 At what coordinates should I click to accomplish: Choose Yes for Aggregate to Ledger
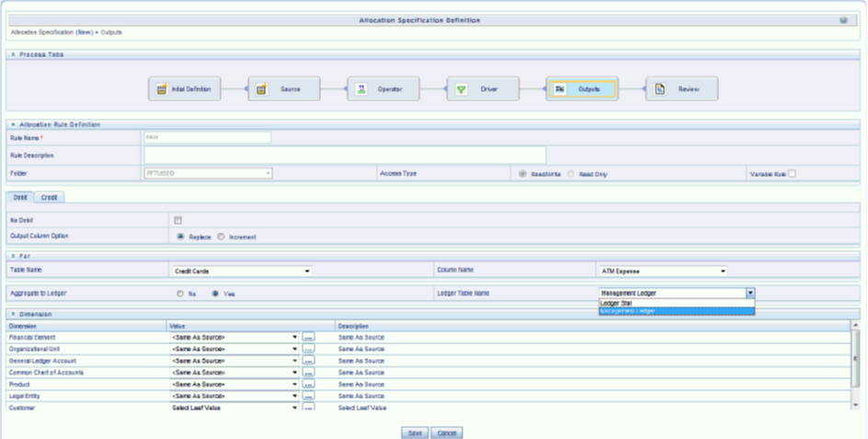click(215, 294)
